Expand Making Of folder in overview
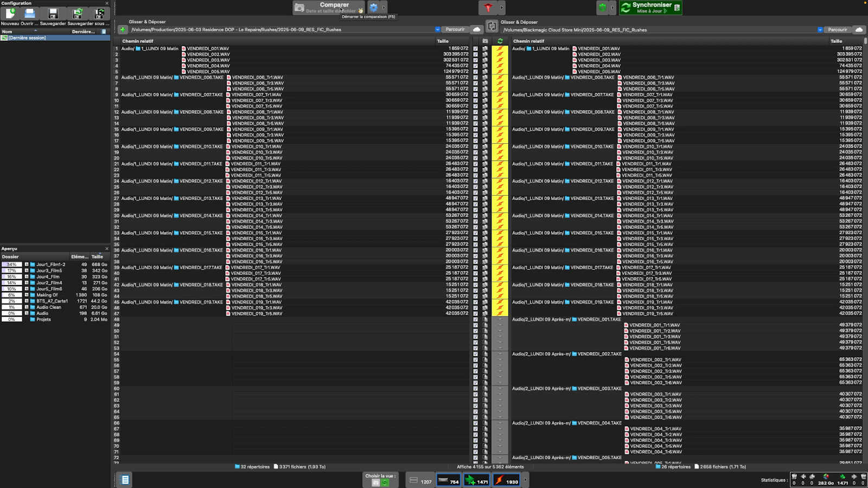The width and height of the screenshot is (868, 488). click(x=27, y=295)
